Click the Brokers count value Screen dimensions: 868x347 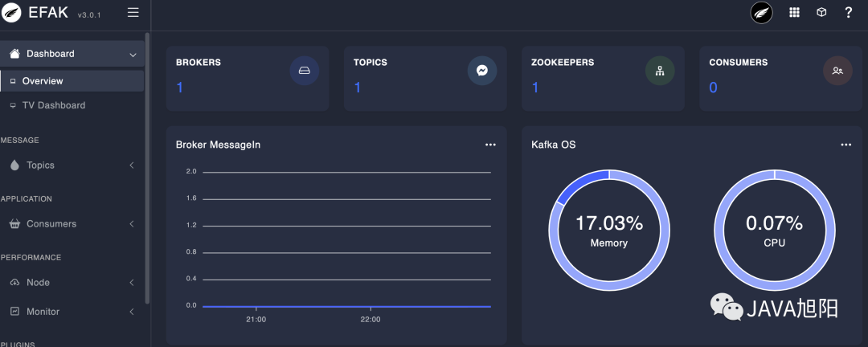[x=179, y=88]
